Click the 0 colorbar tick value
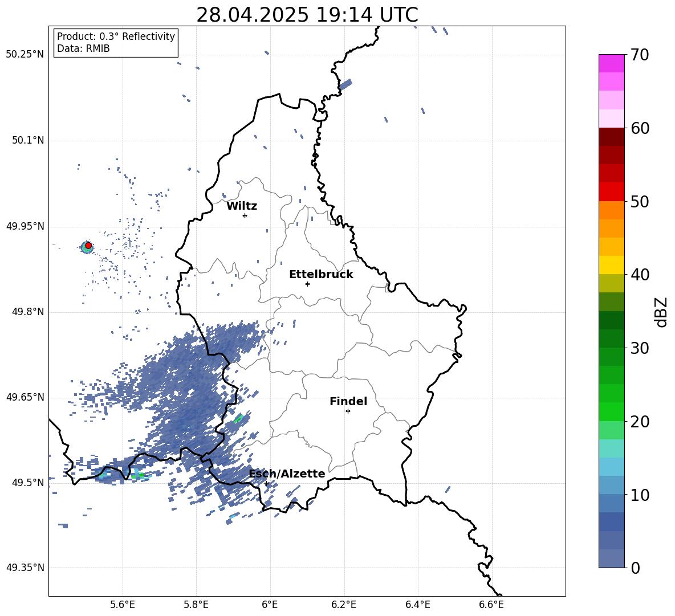The height and width of the screenshot is (616, 675). (x=636, y=568)
